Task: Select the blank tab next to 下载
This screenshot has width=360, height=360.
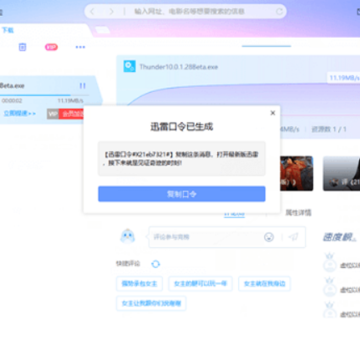Action: click(102, 30)
